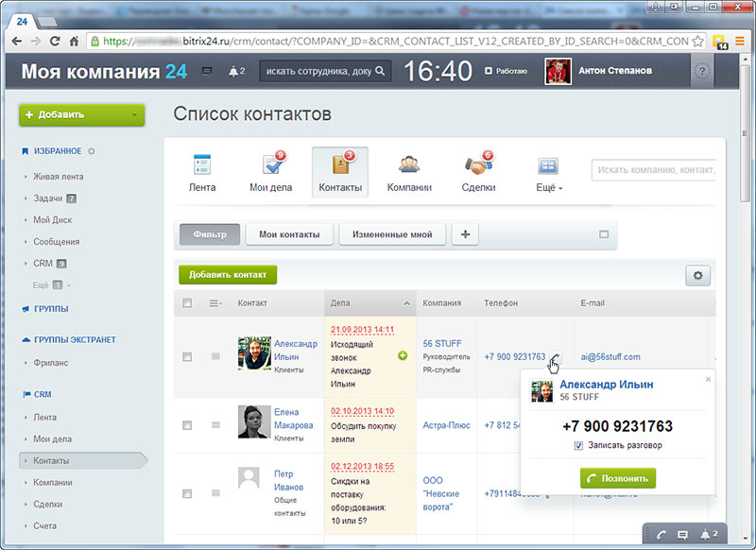Sort by the Дела column
This screenshot has width=756, height=550.
pyautogui.click(x=369, y=303)
